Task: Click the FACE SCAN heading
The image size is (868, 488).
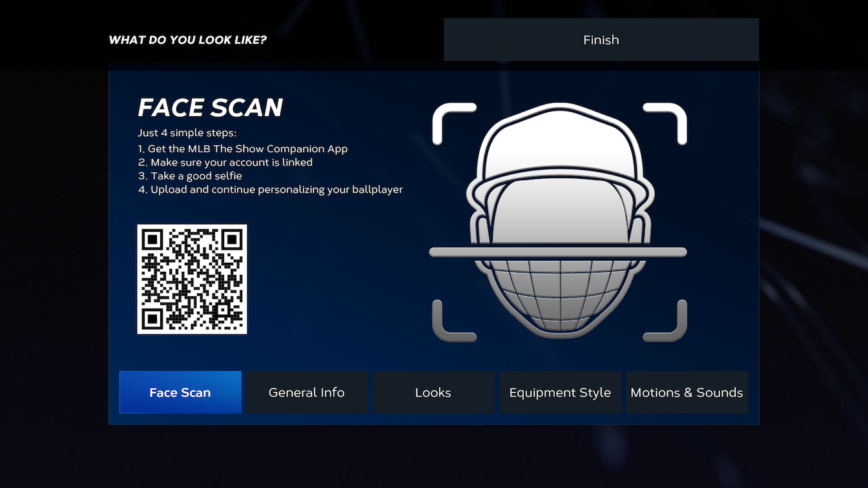Action: pos(211,108)
